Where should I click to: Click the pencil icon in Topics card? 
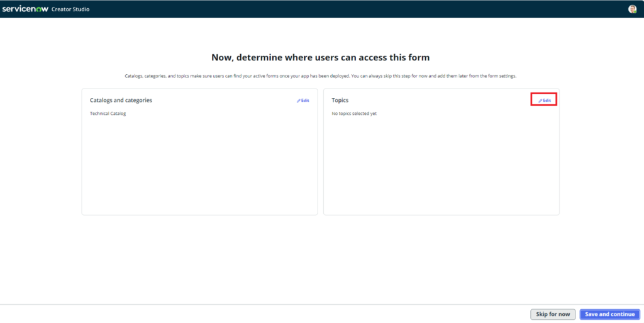point(540,101)
